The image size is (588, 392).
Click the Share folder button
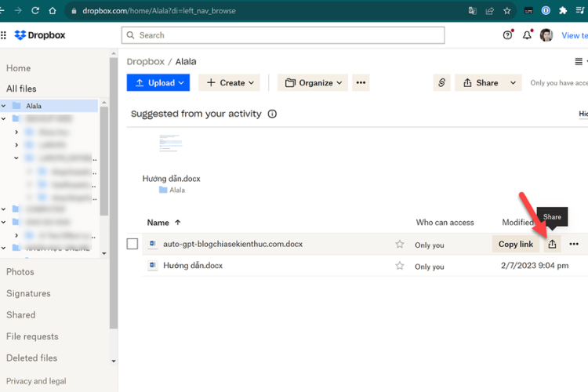[481, 82]
